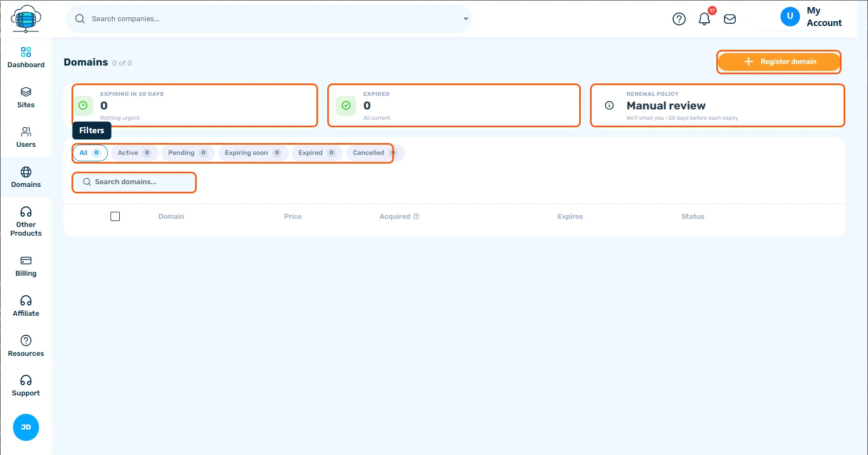Viewport: 868px width, 455px height.
Task: Click the renewal policy info icon
Action: coord(609,105)
